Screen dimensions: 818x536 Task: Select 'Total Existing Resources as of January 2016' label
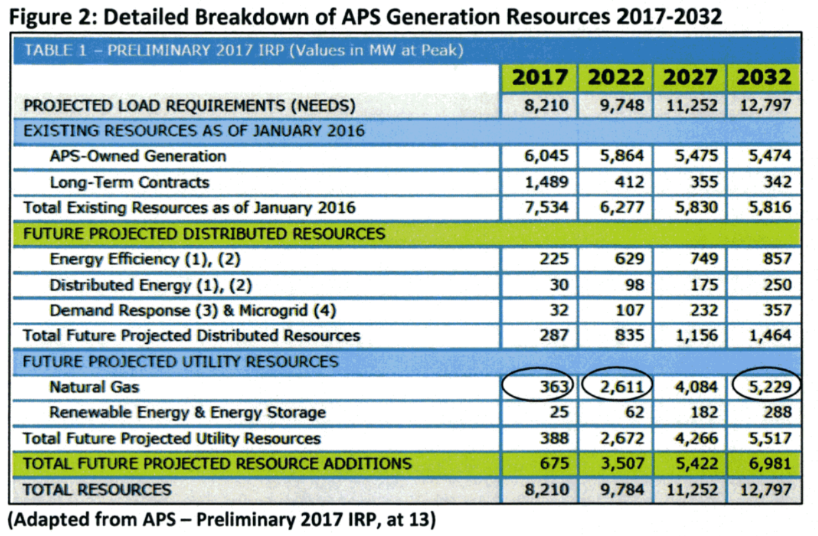tap(189, 208)
